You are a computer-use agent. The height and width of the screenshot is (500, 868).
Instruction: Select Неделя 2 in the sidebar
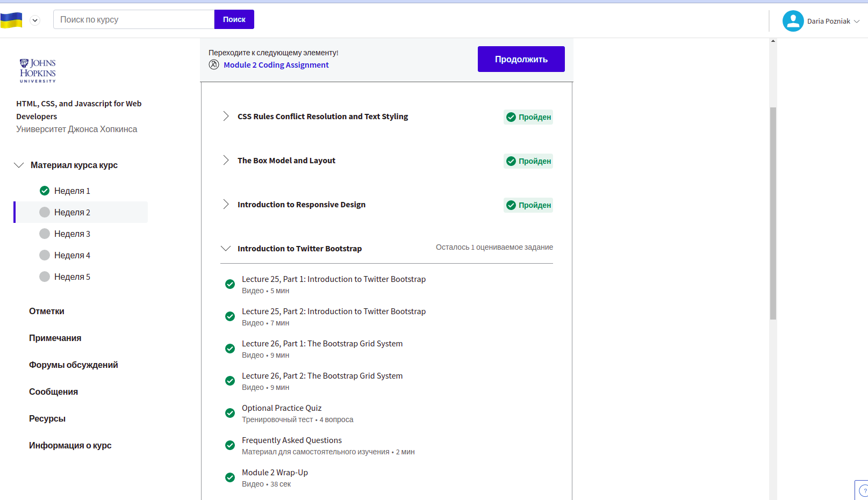81,212
